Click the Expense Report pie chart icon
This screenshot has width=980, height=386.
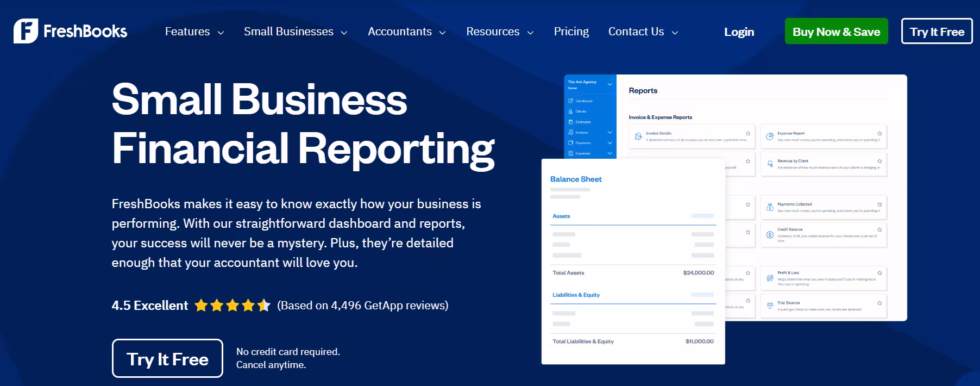[770, 136]
